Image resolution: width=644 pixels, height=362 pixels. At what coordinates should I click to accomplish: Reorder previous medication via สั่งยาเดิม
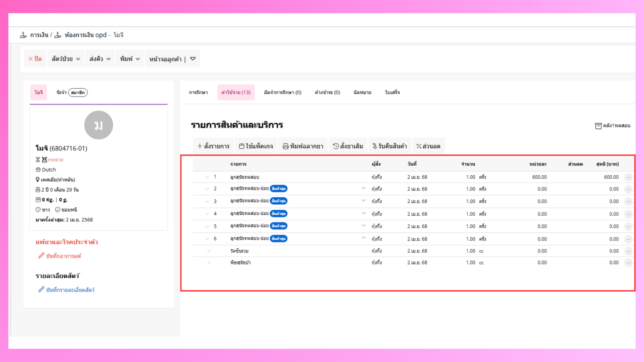pos(348,146)
